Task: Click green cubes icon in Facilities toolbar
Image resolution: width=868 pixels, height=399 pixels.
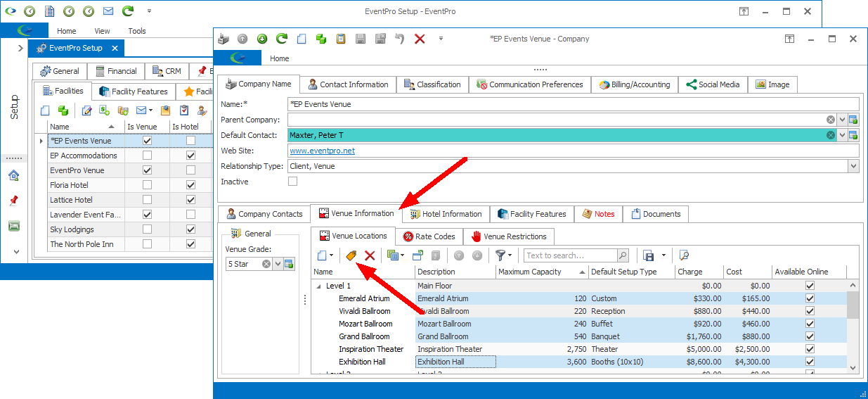Action: (63, 110)
